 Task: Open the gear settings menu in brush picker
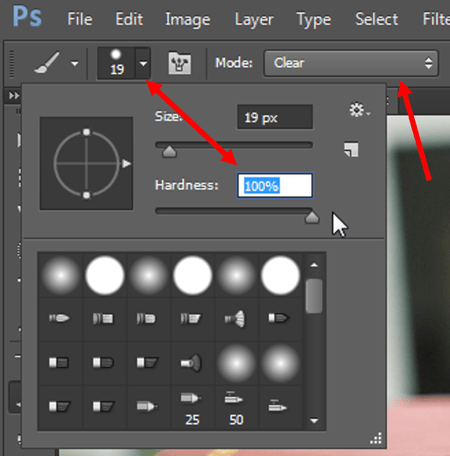point(359,110)
